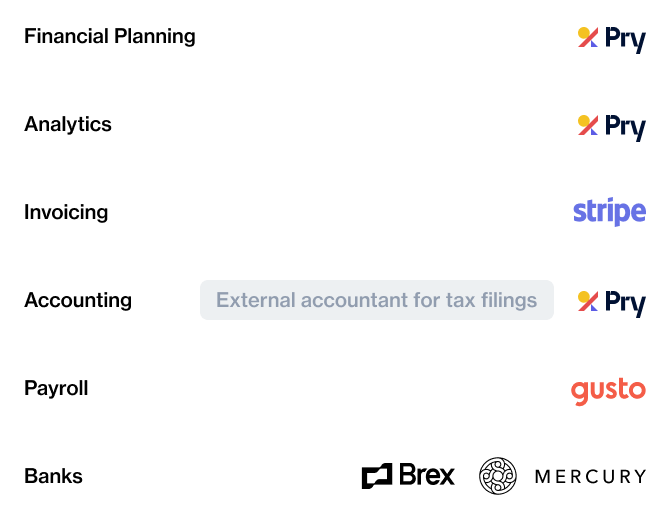Open the Stripe logo next to Invoicing
670x512 pixels.
tap(609, 212)
